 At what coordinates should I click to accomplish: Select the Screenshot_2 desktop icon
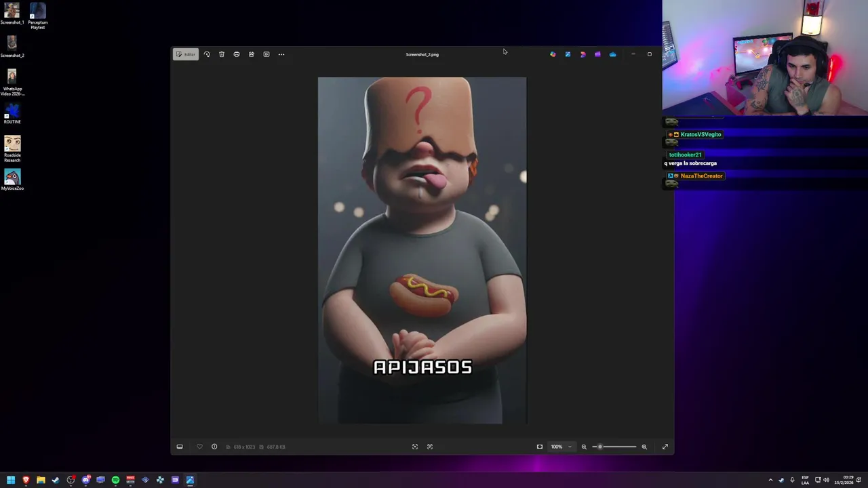click(12, 47)
